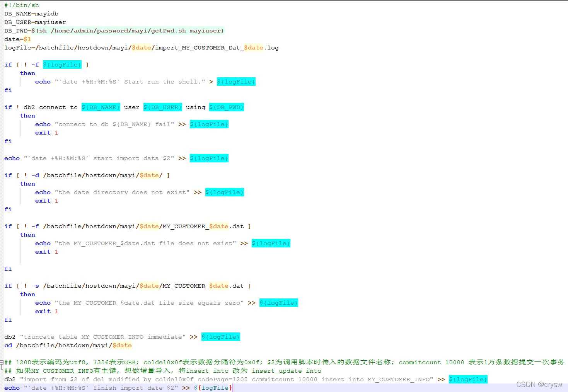568x392 pixels.
Task: Click 'then' under db2 connect condition
Action: click(x=27, y=116)
